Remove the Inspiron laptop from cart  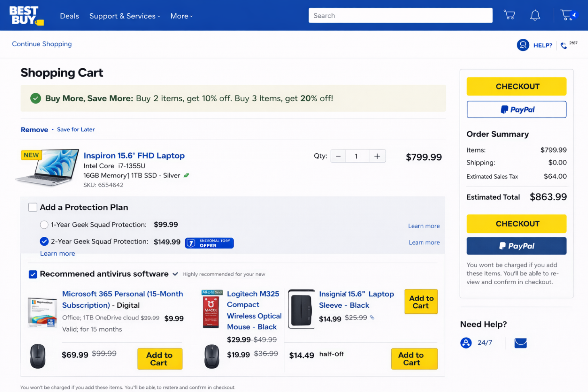(35, 129)
